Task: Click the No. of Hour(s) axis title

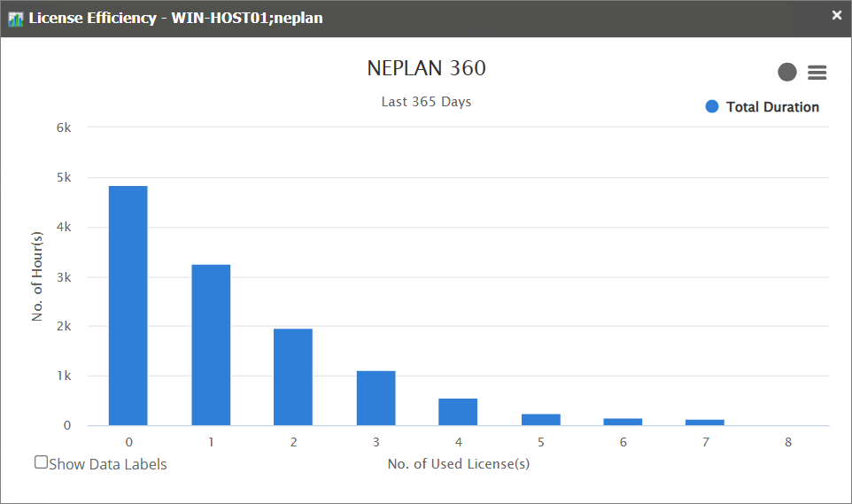Action: [x=37, y=276]
